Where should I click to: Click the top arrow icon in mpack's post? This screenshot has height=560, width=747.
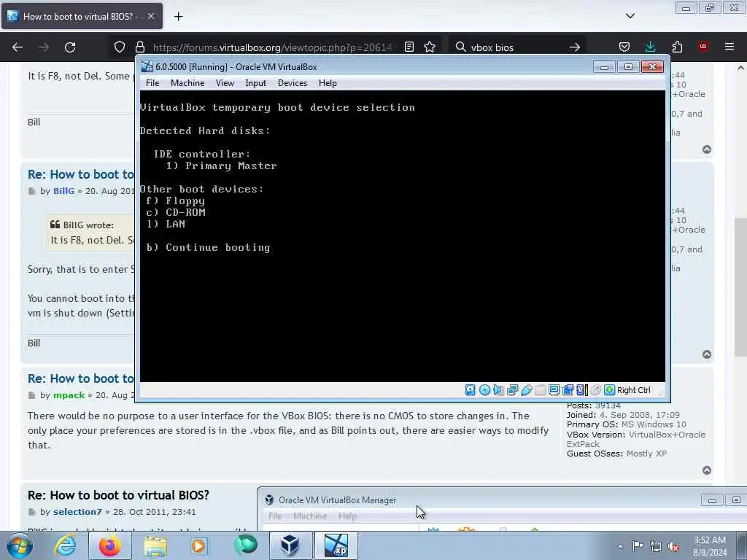(706, 470)
